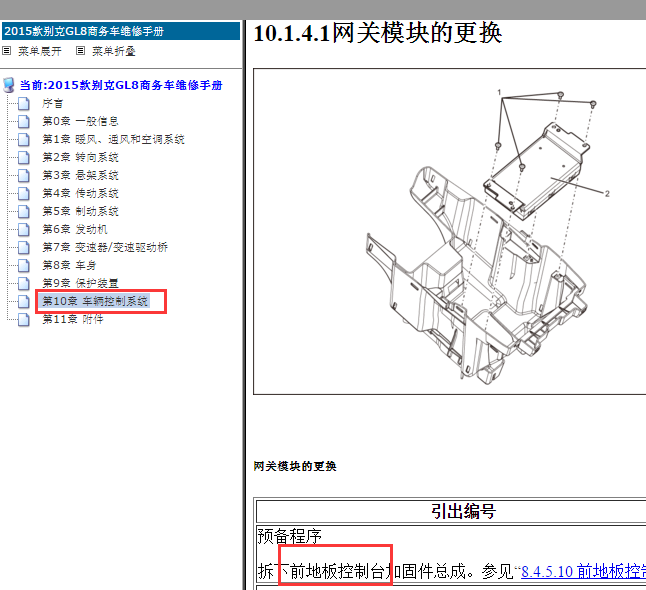Click the 菜单展开 expand-menu icon
The image size is (646, 590).
coord(7,51)
